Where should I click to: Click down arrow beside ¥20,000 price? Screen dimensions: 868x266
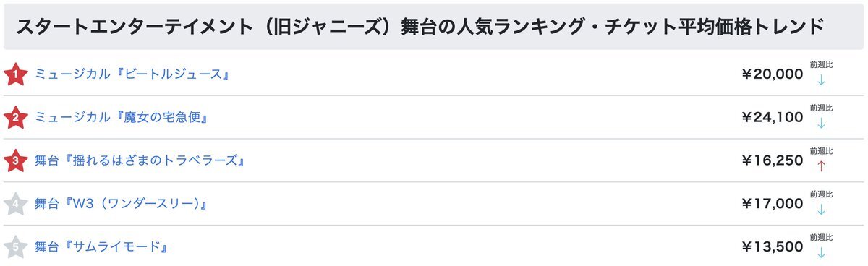pyautogui.click(x=821, y=80)
